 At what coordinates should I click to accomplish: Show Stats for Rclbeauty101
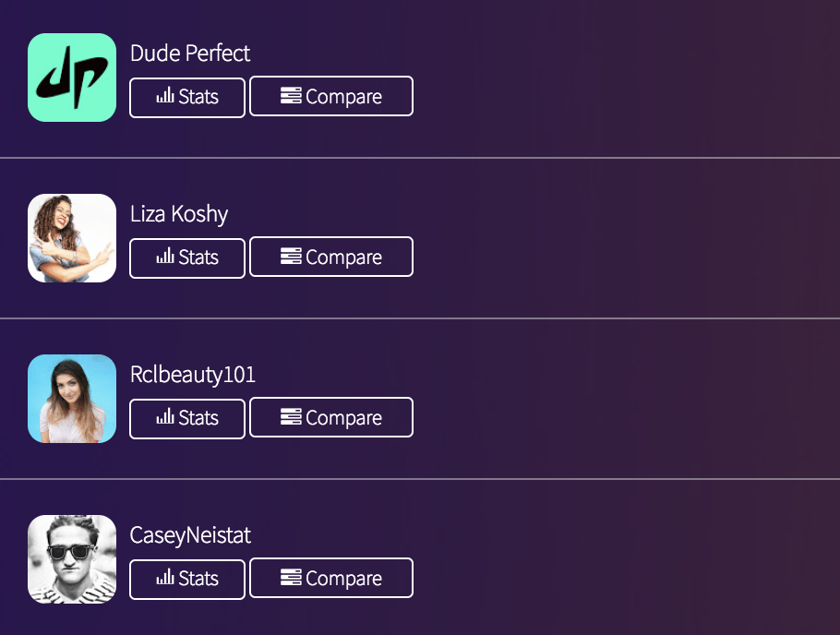187,418
